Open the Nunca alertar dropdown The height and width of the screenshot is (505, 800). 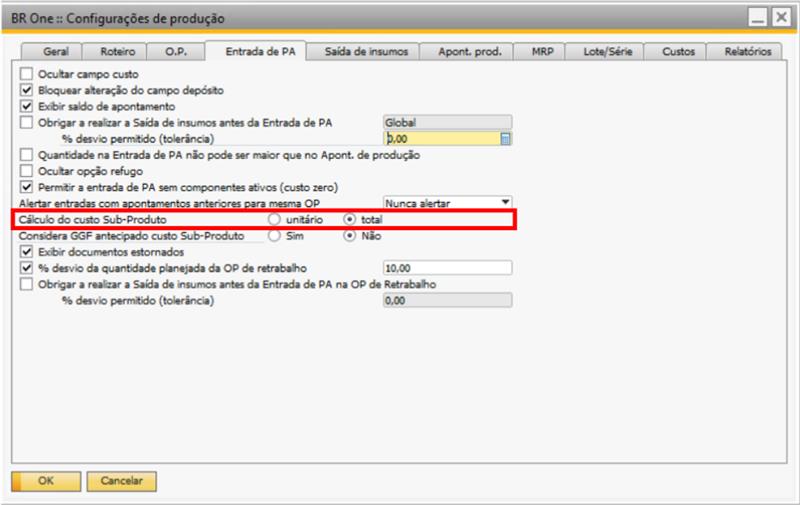[x=505, y=202]
